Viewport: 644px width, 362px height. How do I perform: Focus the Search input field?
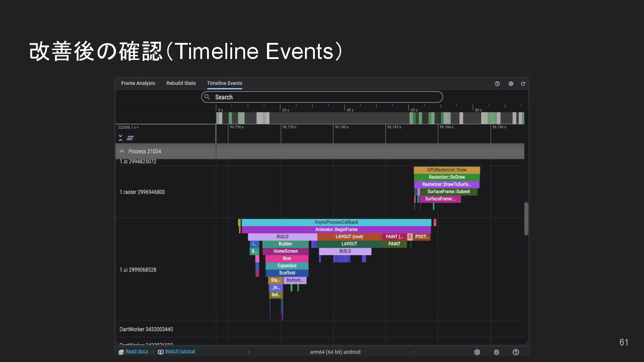(322, 97)
